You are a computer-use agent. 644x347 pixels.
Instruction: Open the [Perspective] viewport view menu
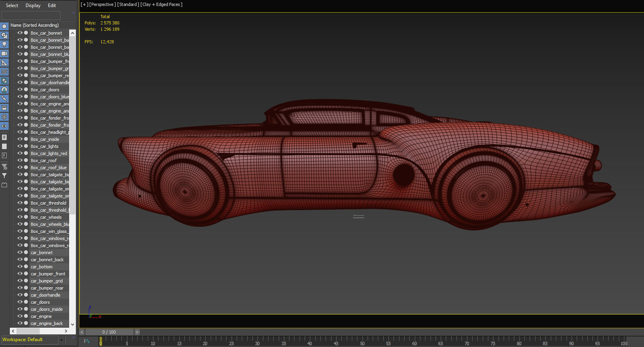103,5
